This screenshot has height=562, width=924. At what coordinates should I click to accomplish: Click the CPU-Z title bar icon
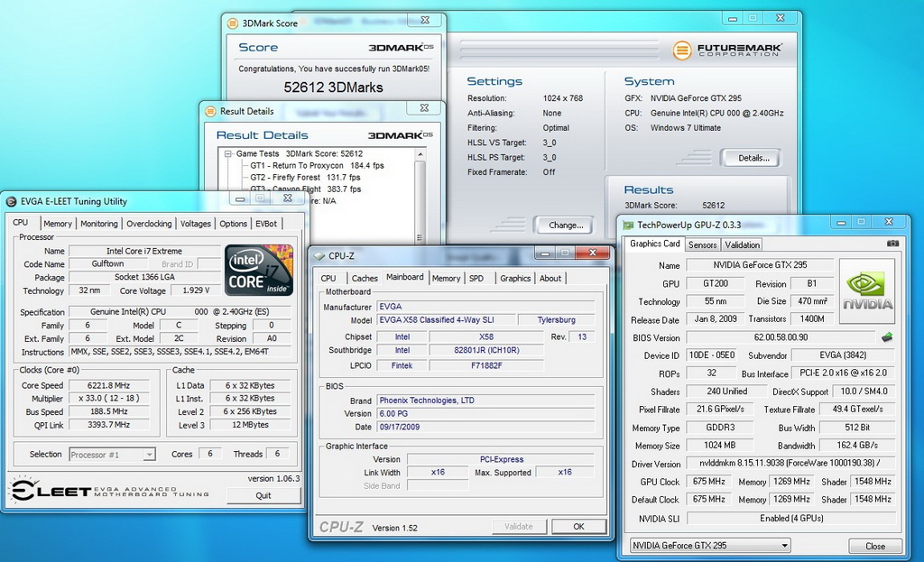coord(319,255)
